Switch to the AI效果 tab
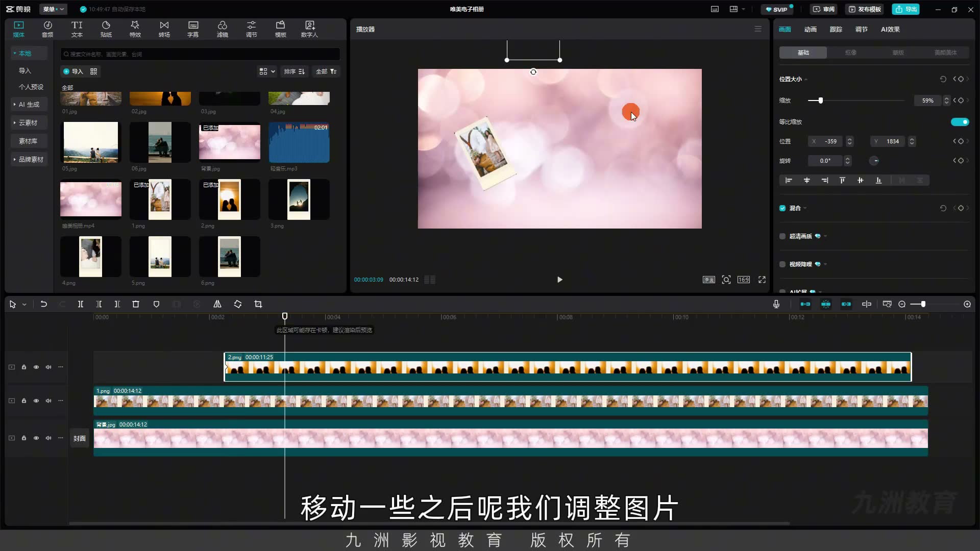This screenshot has width=980, height=551. point(890,30)
